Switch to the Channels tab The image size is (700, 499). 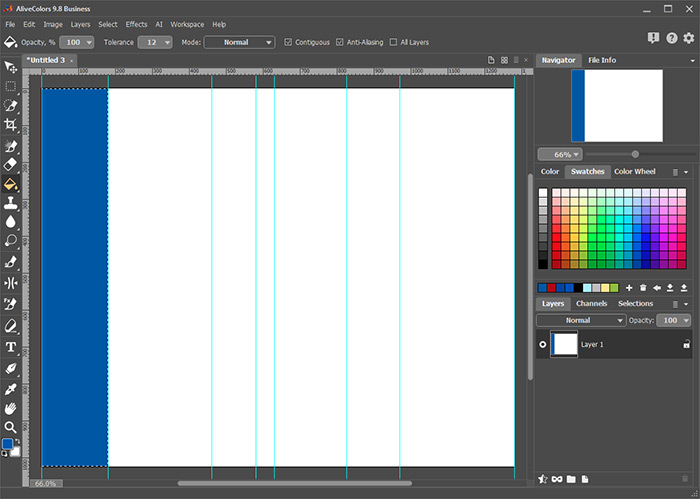coord(592,304)
